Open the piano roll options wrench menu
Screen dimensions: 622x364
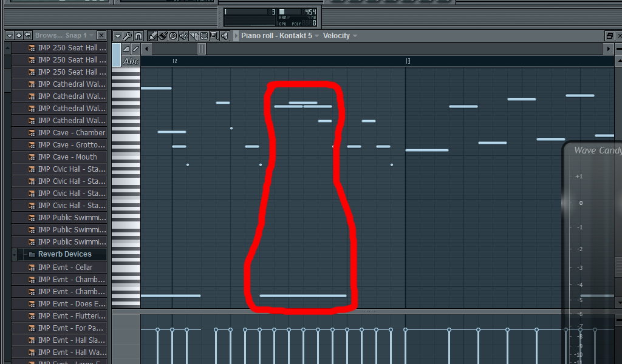click(127, 36)
